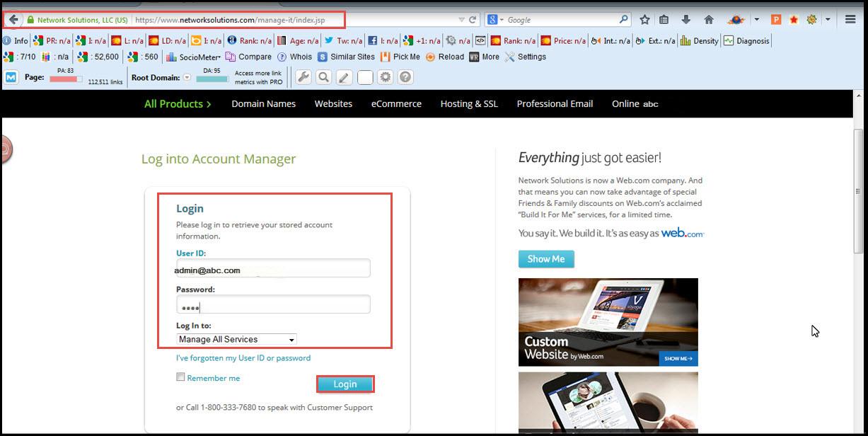This screenshot has width=868, height=436.
Task: Open forgotten User ID or password link
Action: (243, 358)
